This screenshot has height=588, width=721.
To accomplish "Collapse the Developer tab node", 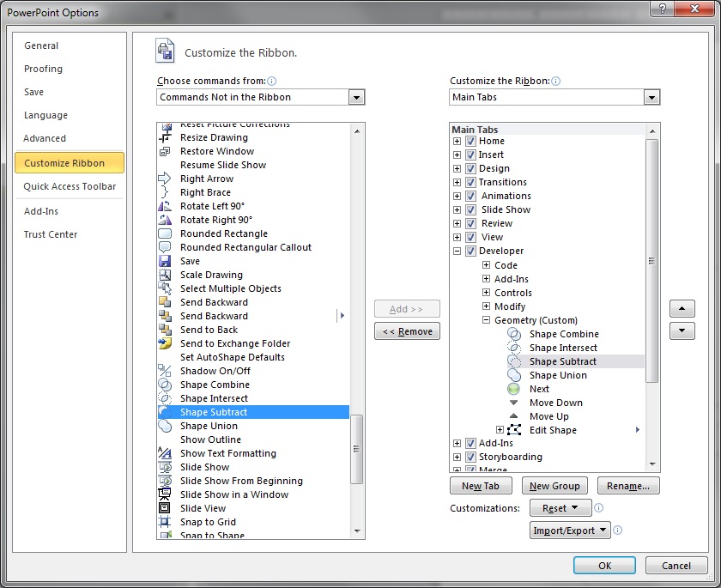I will (457, 251).
